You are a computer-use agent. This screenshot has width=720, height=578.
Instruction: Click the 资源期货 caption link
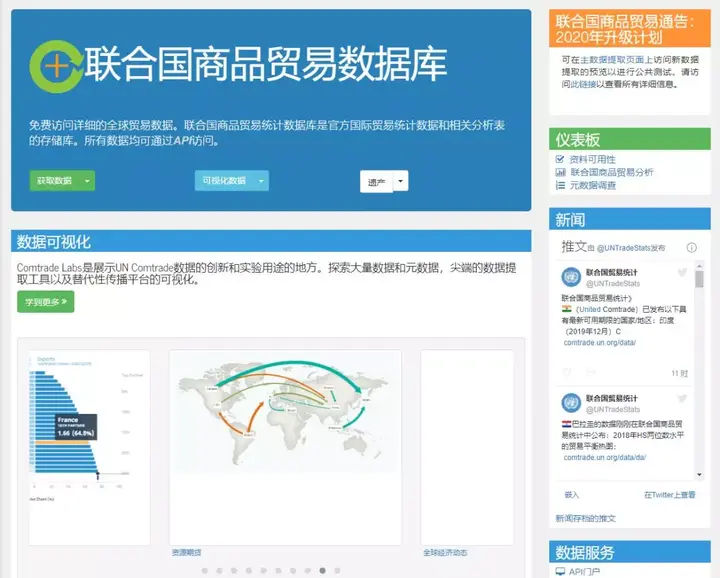point(186,552)
